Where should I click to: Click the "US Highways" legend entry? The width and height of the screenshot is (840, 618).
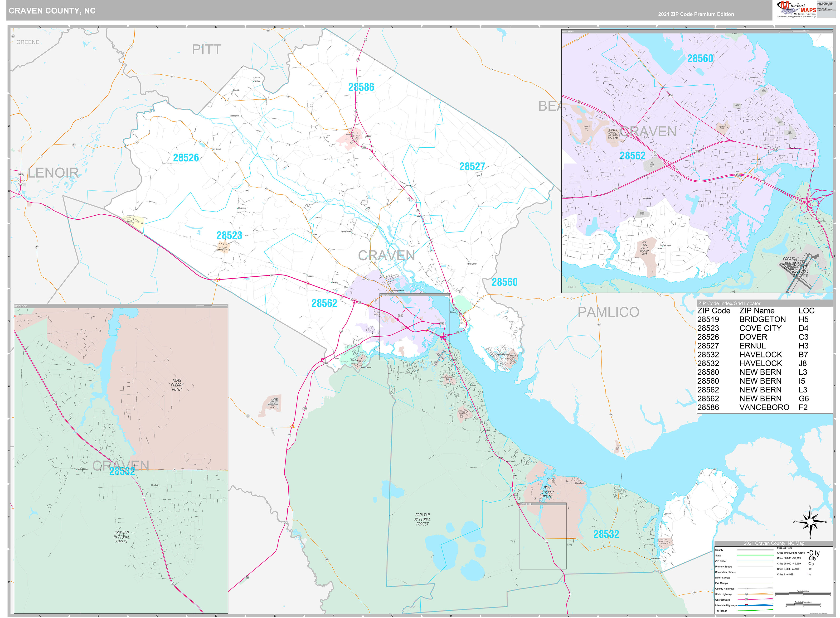722,600
